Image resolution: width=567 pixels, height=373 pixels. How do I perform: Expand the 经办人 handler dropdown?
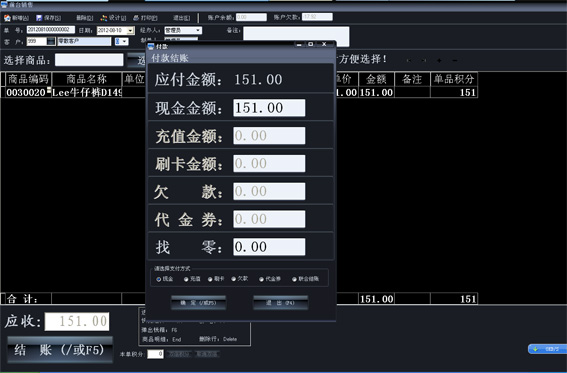tap(198, 30)
